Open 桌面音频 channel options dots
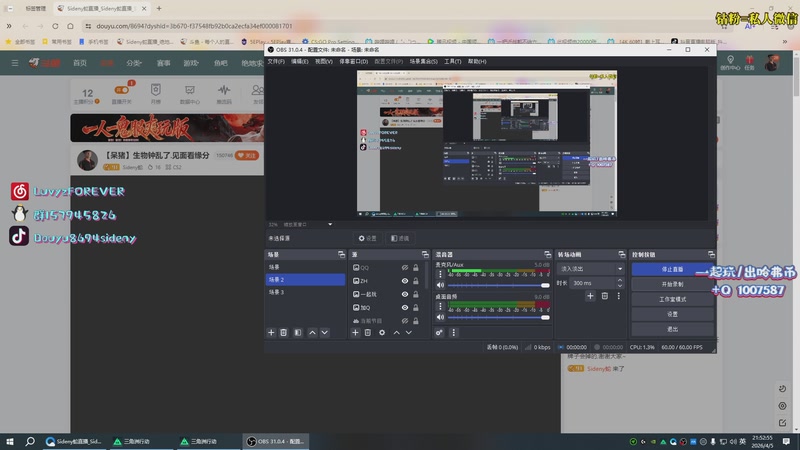This screenshot has width=800, height=450. click(x=440, y=307)
